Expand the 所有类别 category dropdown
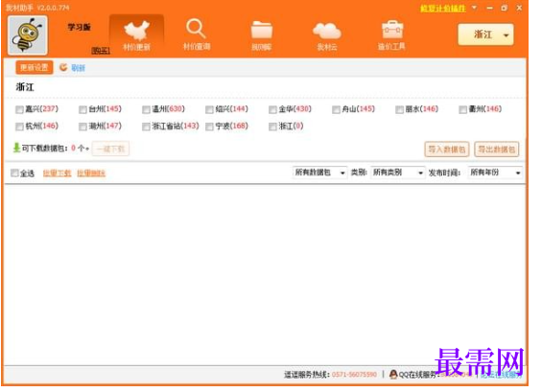 click(397, 173)
